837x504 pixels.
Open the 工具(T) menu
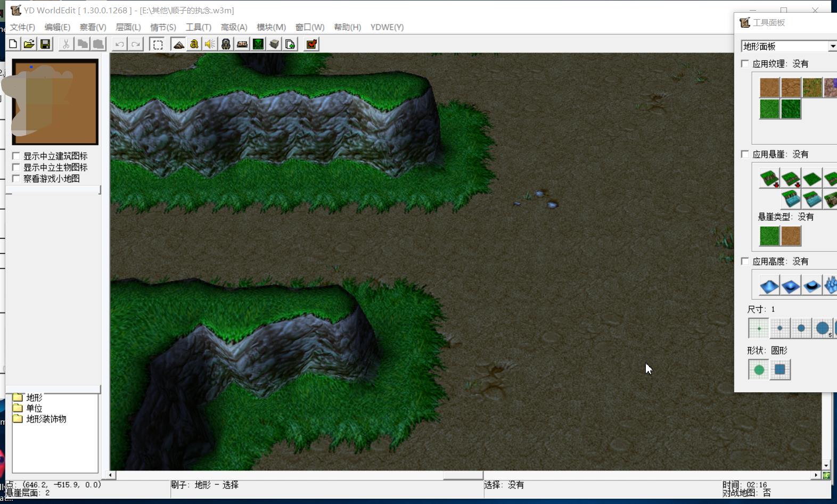click(198, 27)
